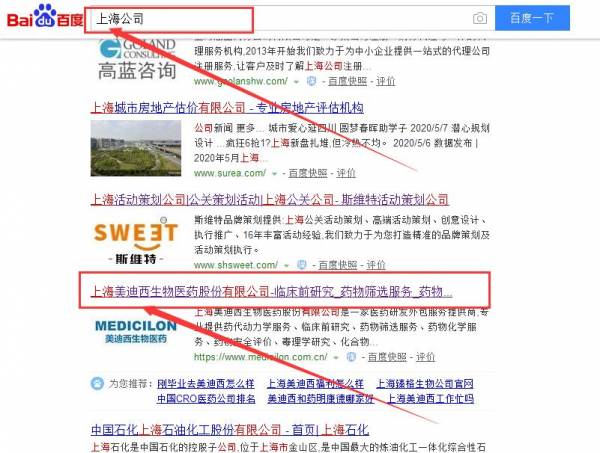Viewport: 600px width, 453px height.
Task: Open the MEDICILON logo thumbnail
Action: coord(136,332)
